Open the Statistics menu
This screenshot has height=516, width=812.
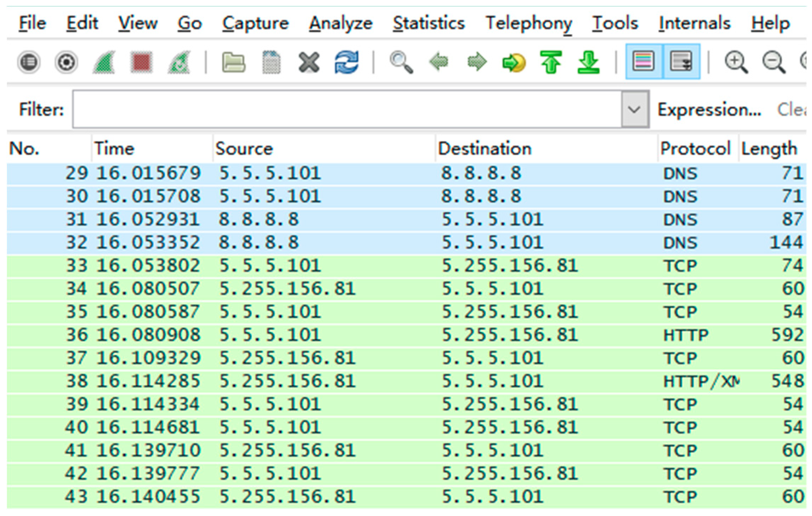point(428,23)
